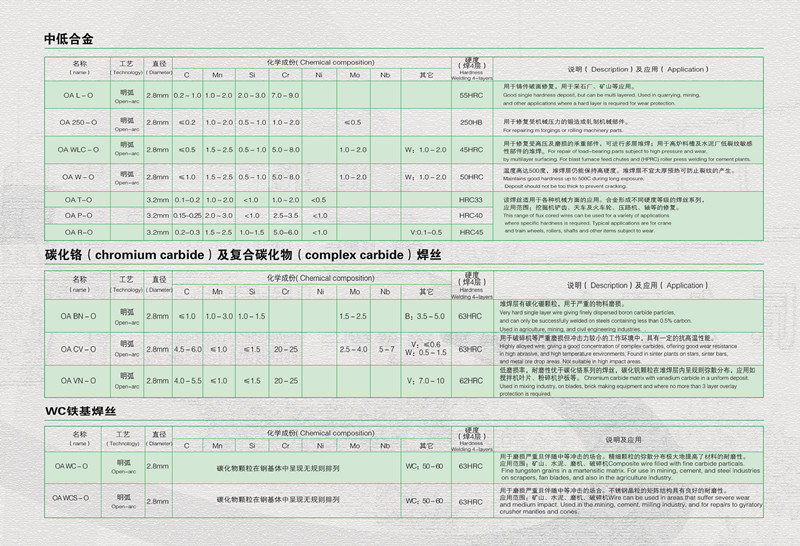The width and height of the screenshot is (800, 546).
Task: Select the Mo value ≤0.5 in the OA 250-O row
Action: click(353, 122)
